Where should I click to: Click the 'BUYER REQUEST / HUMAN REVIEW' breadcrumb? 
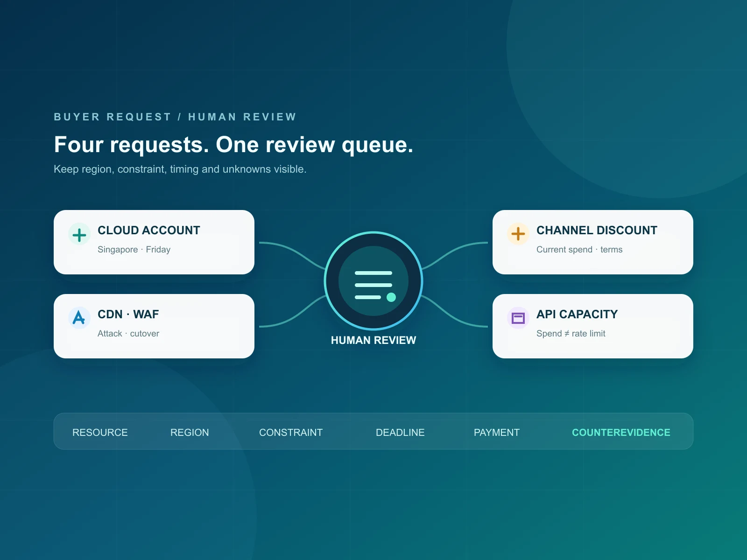pyautogui.click(x=175, y=117)
